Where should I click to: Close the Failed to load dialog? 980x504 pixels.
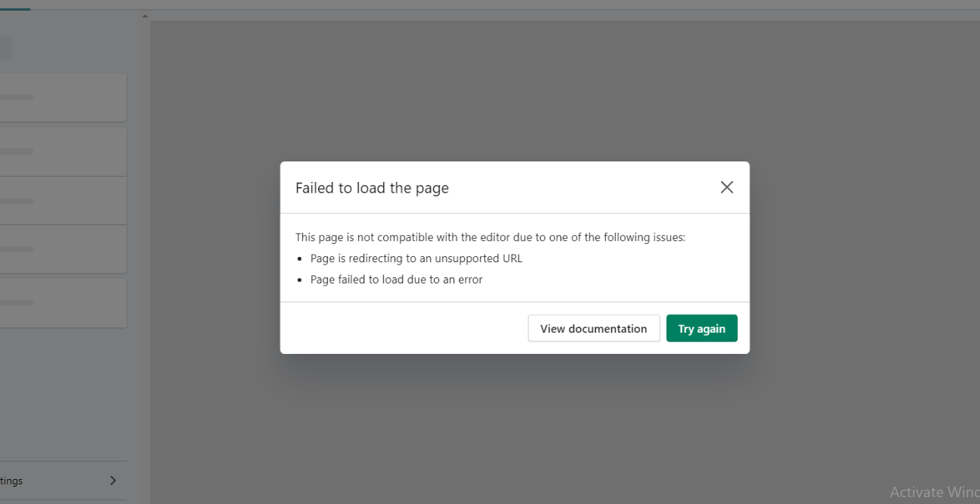pyautogui.click(x=726, y=187)
